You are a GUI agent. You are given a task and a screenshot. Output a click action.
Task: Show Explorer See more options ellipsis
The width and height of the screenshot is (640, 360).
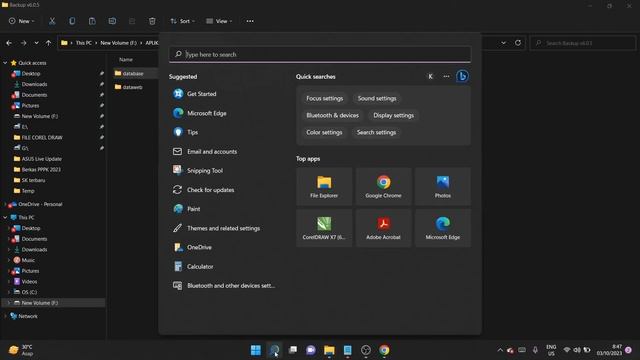[x=250, y=21]
